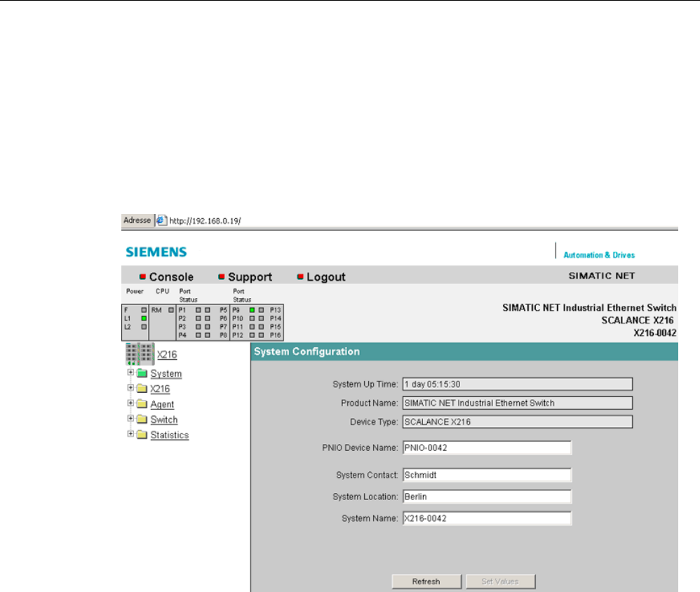Click the Adresse label button

(137, 220)
